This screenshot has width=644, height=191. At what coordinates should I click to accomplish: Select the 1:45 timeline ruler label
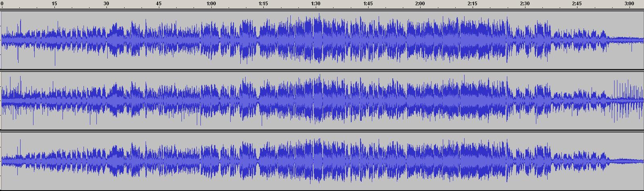368,4
